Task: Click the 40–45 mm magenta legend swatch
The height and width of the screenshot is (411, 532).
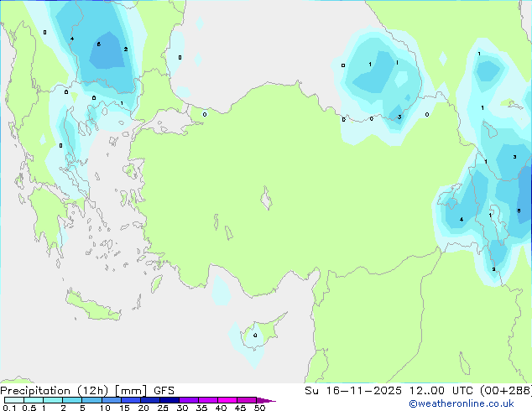Action: 227,400
